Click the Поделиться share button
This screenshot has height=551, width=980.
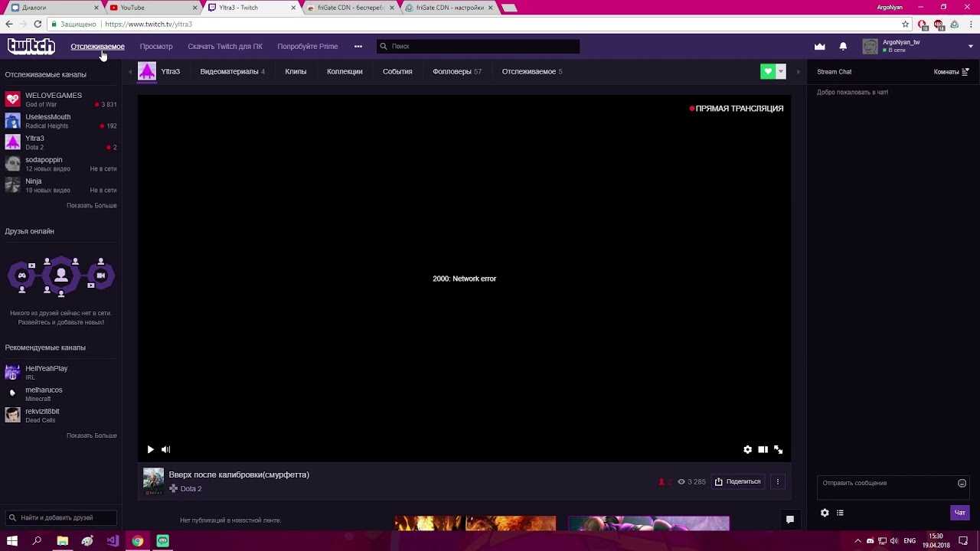pyautogui.click(x=738, y=482)
